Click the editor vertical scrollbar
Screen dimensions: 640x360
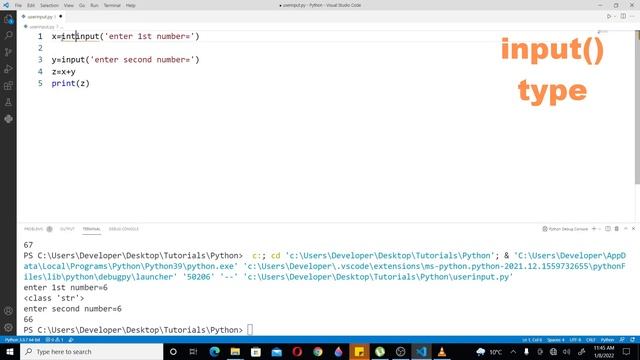click(637, 108)
